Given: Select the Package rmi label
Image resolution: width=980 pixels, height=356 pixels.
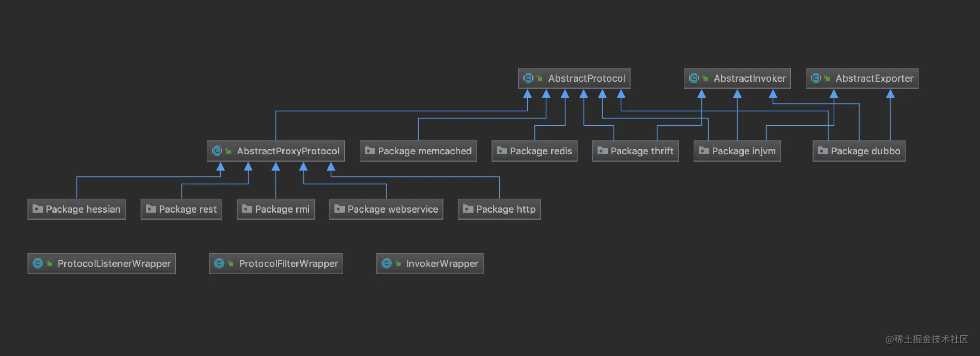Looking at the screenshot, I should (282, 209).
